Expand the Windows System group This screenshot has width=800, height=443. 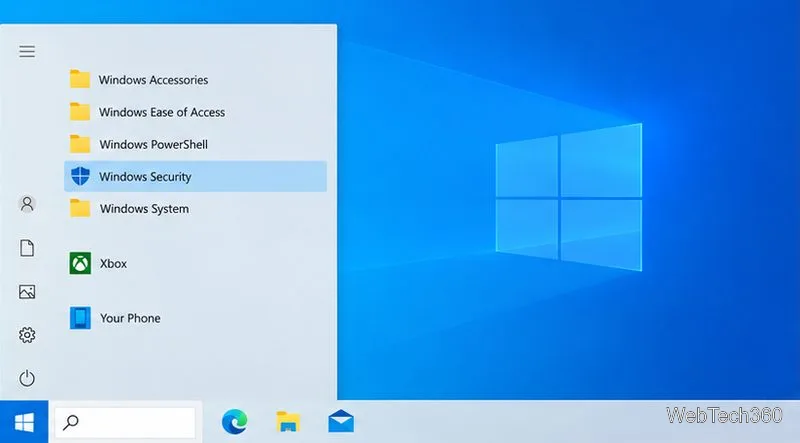click(x=195, y=209)
